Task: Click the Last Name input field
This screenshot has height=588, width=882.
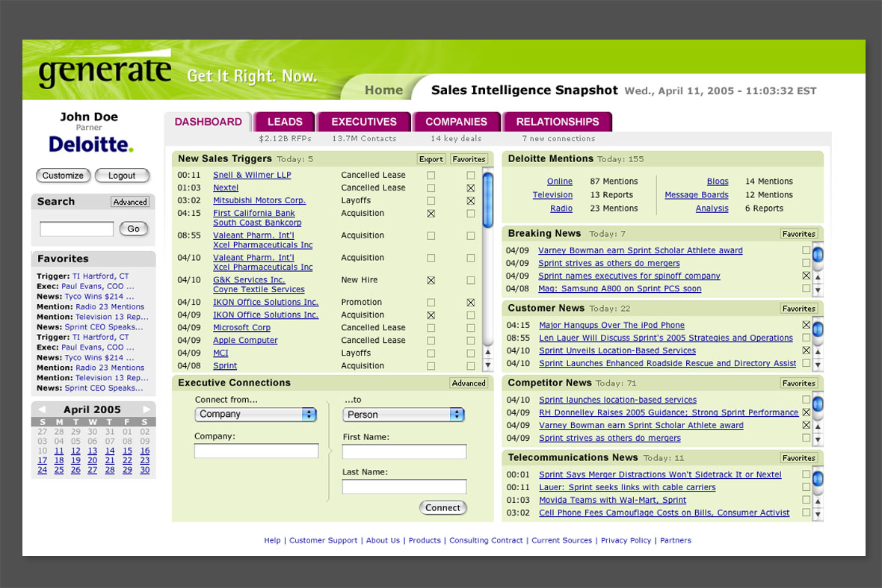Action: click(x=404, y=487)
